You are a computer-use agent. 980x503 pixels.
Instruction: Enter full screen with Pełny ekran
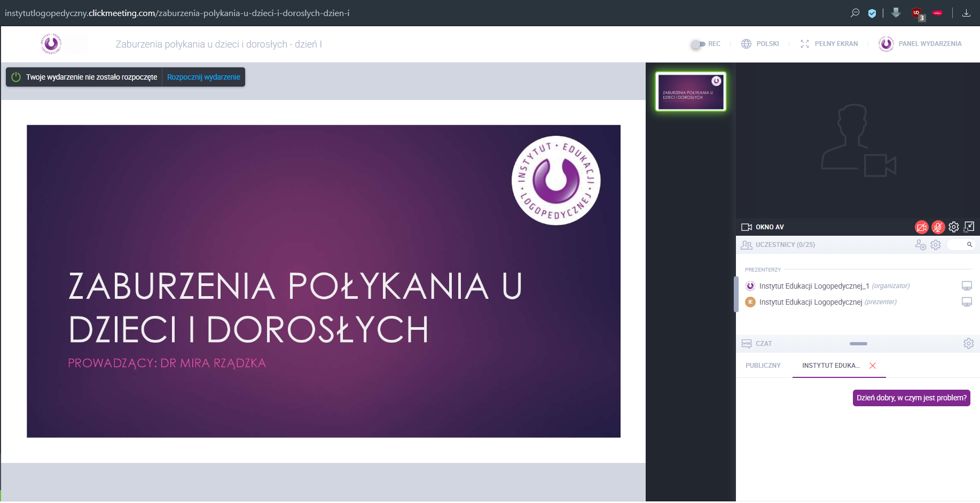point(829,44)
